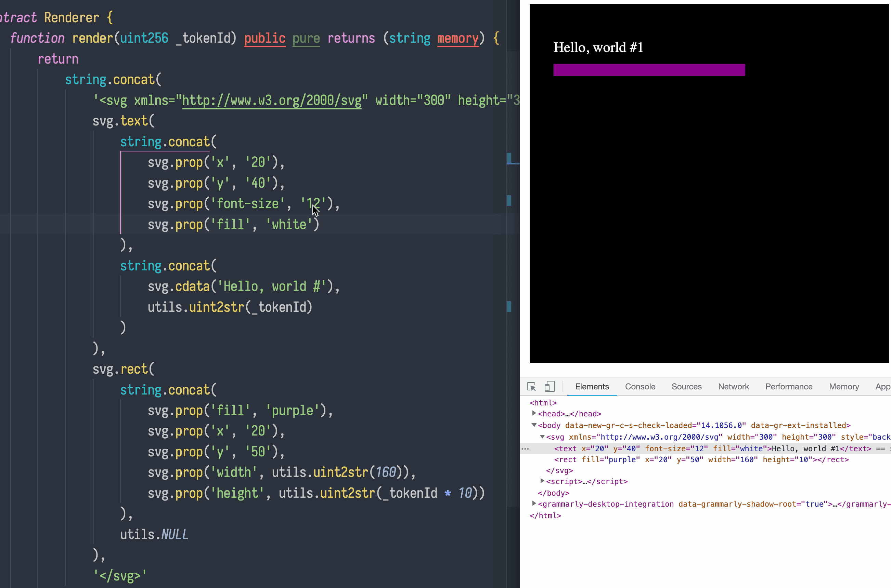The height and width of the screenshot is (588, 891).
Task: Click the w3.org SVG URL in code
Action: coord(271,101)
